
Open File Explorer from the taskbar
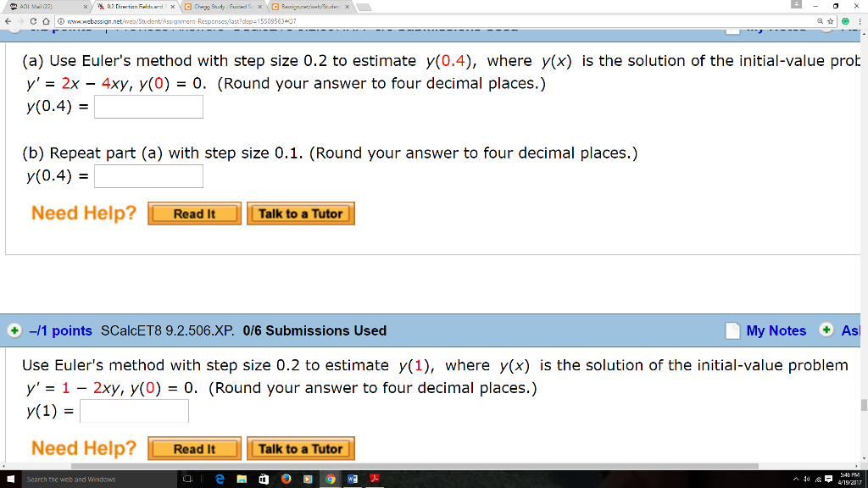(x=240, y=480)
